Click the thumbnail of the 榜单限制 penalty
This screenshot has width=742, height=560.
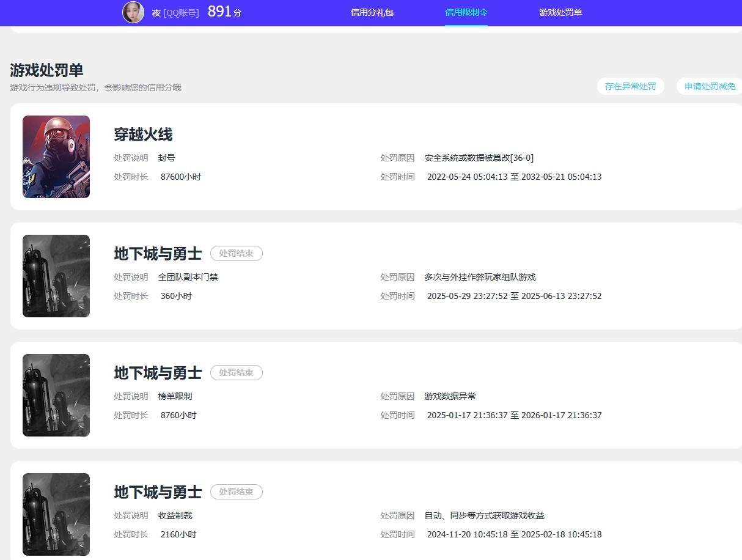[x=56, y=395]
